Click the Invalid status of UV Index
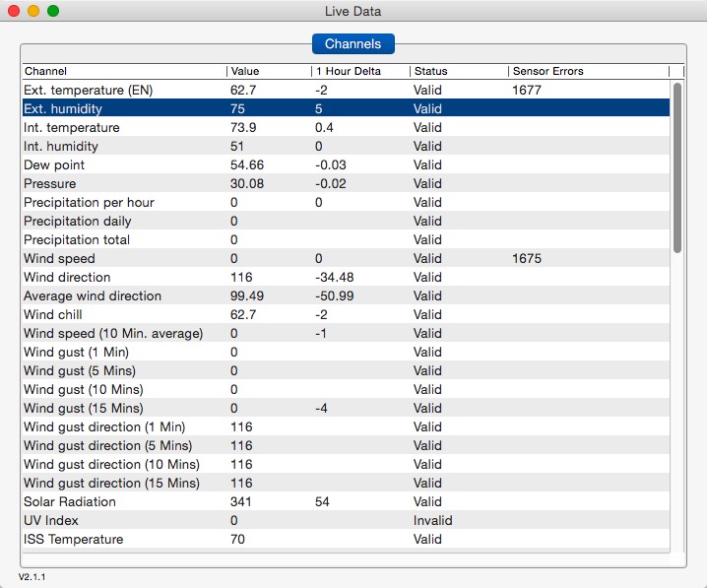This screenshot has height=588, width=707. coord(433,520)
